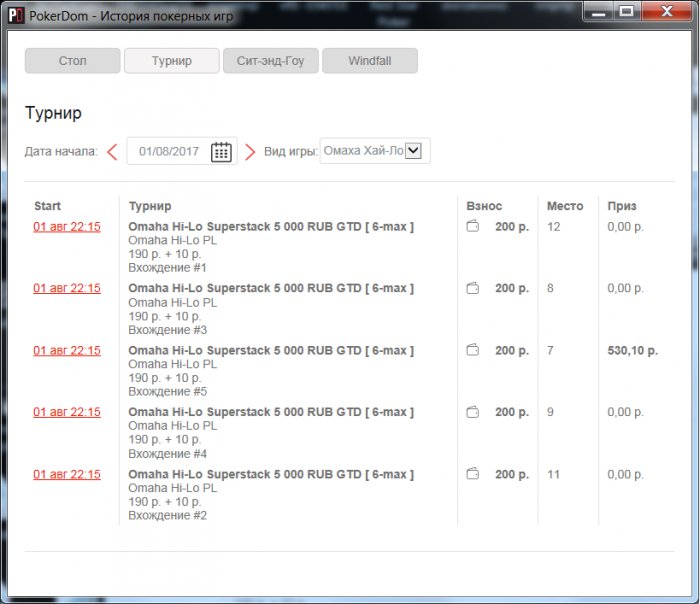Open start time link for Вхождение #3
The image size is (700, 604).
[67, 288]
